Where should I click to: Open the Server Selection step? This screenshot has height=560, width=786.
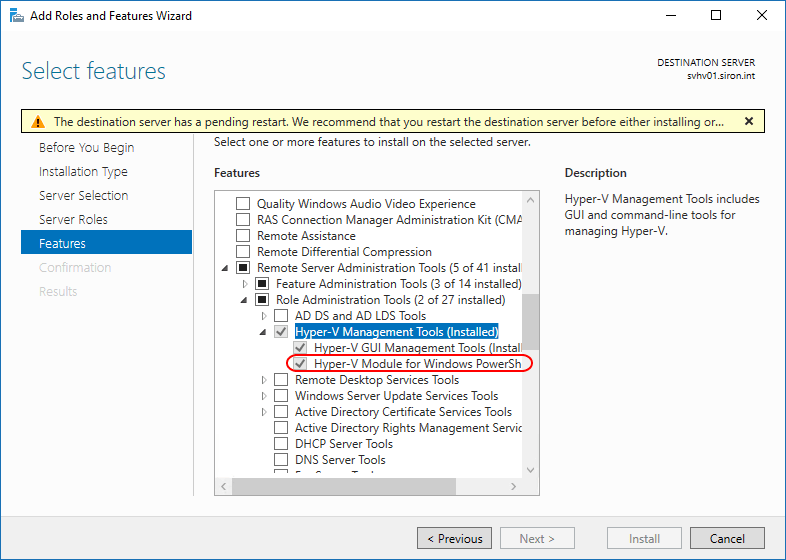click(84, 196)
